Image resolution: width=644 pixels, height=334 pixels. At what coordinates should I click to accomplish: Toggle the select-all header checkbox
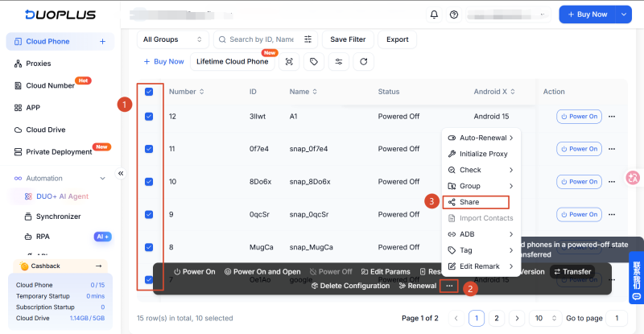(149, 92)
